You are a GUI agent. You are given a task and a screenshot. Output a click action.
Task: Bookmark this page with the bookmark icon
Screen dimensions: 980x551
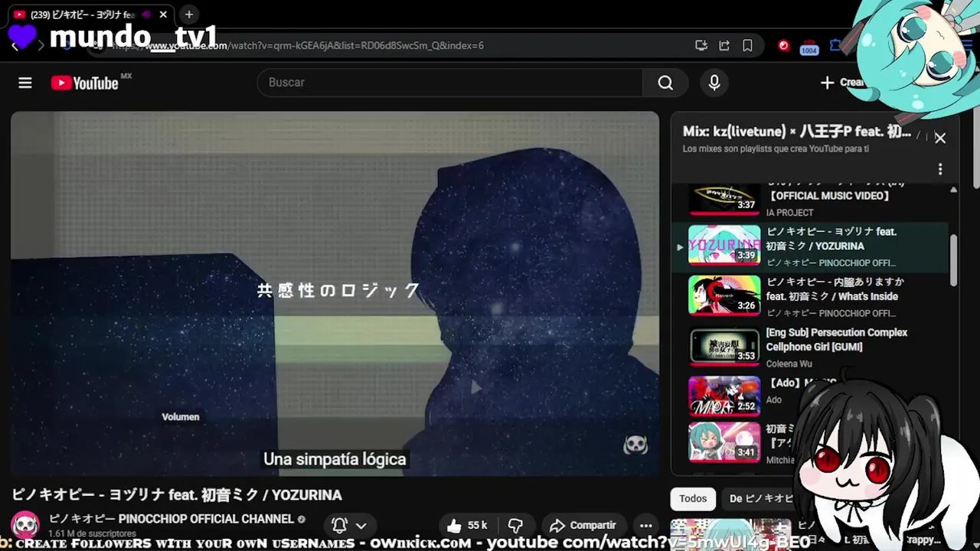coord(747,45)
